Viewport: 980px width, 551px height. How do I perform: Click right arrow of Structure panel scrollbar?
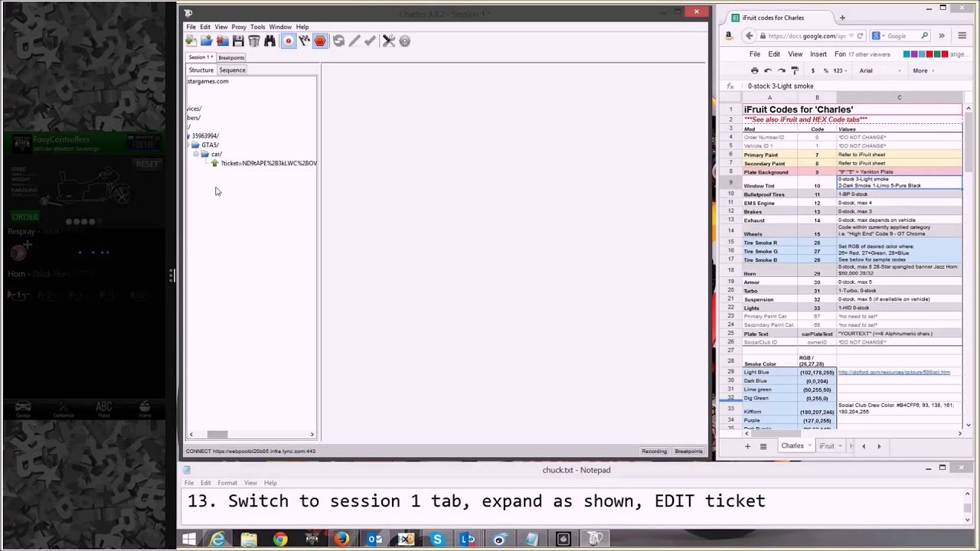(x=312, y=435)
